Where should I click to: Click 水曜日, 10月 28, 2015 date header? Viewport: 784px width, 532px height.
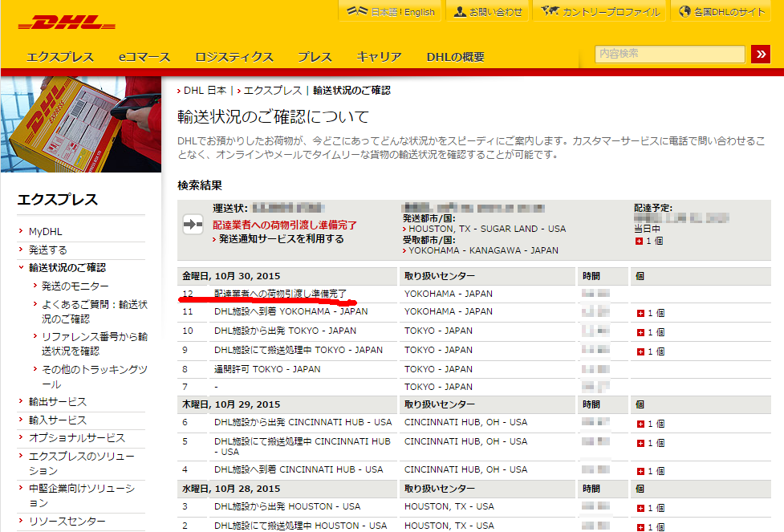coord(231,489)
